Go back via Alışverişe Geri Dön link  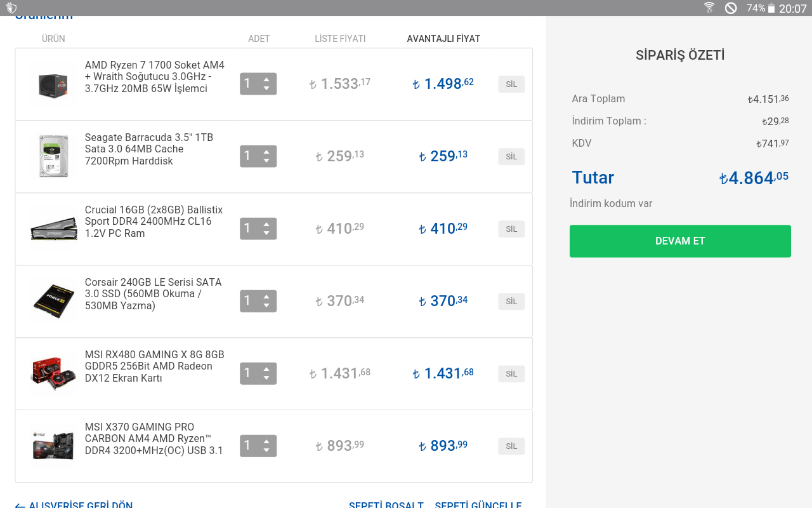tap(74, 504)
